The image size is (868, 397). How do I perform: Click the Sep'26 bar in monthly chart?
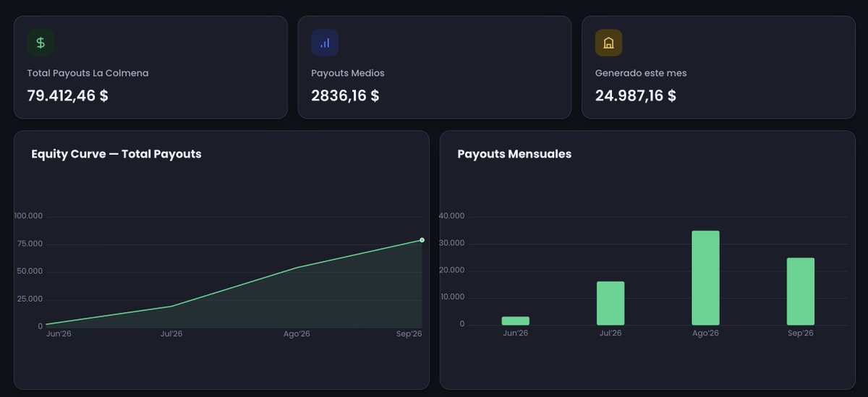point(801,291)
